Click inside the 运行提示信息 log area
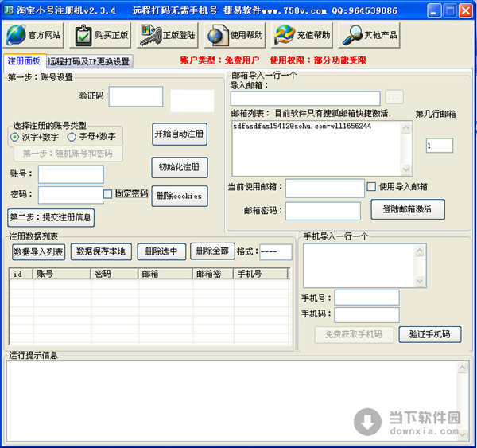This screenshot has height=448, width=477. [x=232, y=401]
